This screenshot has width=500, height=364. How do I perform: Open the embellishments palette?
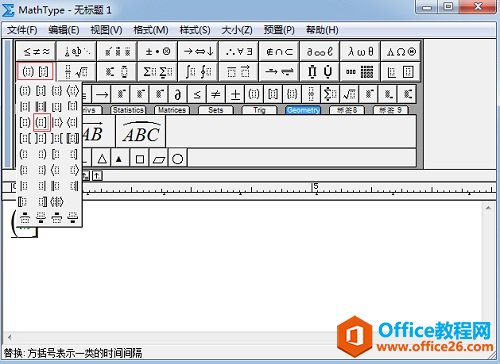[117, 51]
